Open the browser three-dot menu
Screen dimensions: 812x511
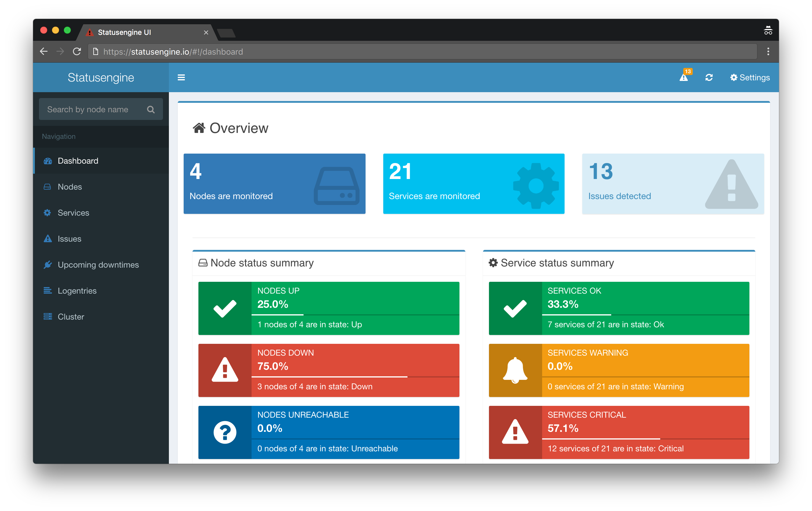768,52
